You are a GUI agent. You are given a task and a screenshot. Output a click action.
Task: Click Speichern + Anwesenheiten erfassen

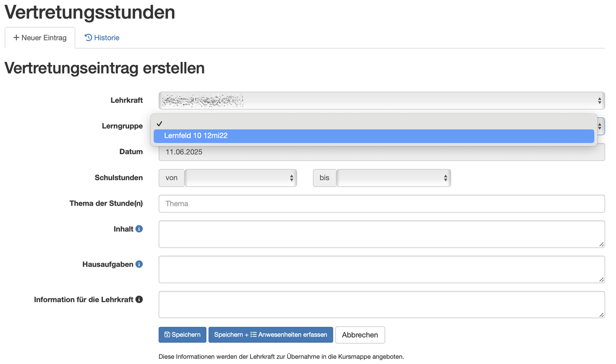[271, 335]
